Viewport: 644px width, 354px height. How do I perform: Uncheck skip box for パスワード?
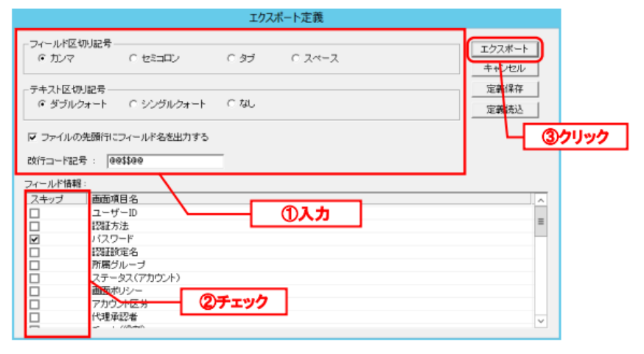35,239
